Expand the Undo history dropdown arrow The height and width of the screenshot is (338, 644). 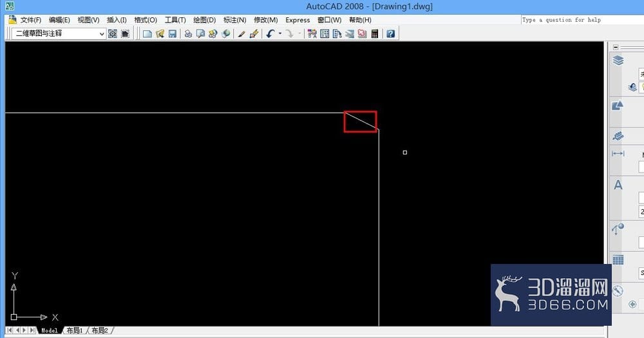(280, 33)
